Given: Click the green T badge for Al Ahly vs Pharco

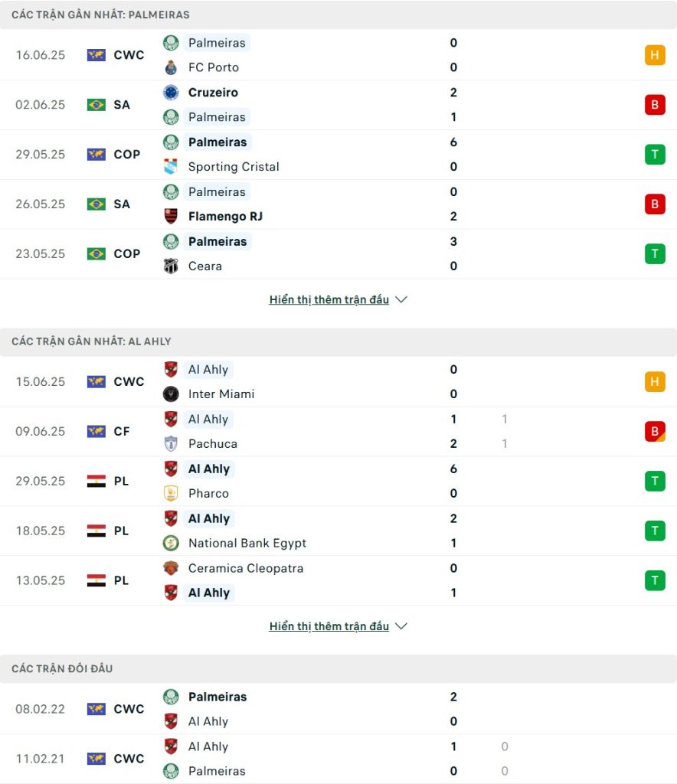Looking at the screenshot, I should 655,481.
